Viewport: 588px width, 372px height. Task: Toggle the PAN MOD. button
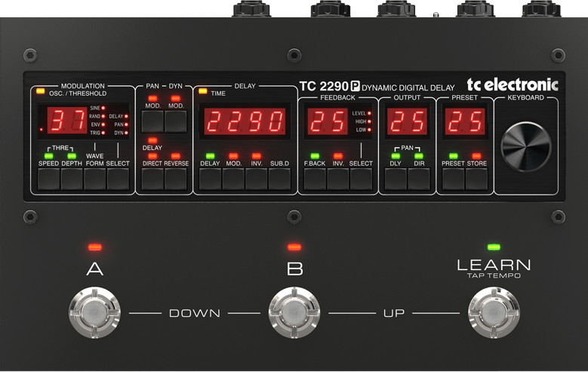[152, 121]
